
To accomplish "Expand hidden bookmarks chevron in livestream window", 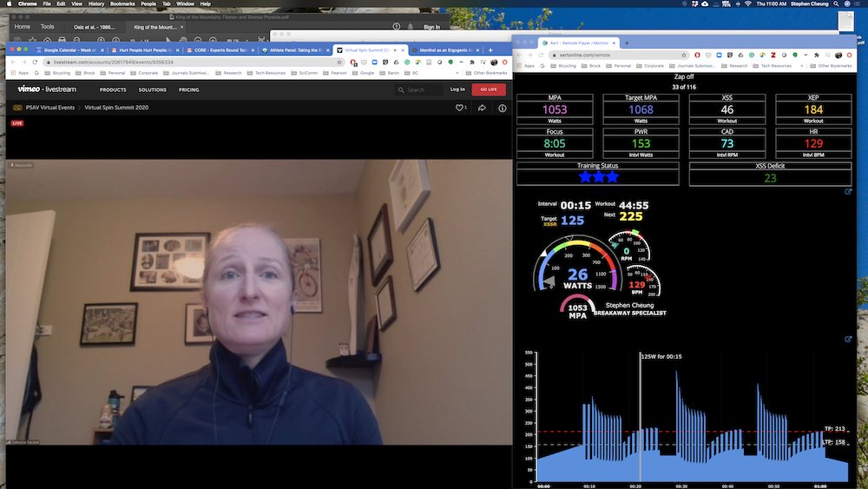I will tap(457, 73).
